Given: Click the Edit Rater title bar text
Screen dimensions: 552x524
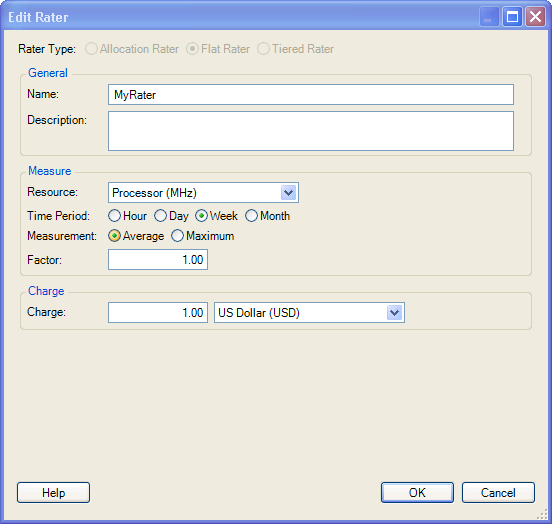Looking at the screenshot, I should [x=38, y=17].
